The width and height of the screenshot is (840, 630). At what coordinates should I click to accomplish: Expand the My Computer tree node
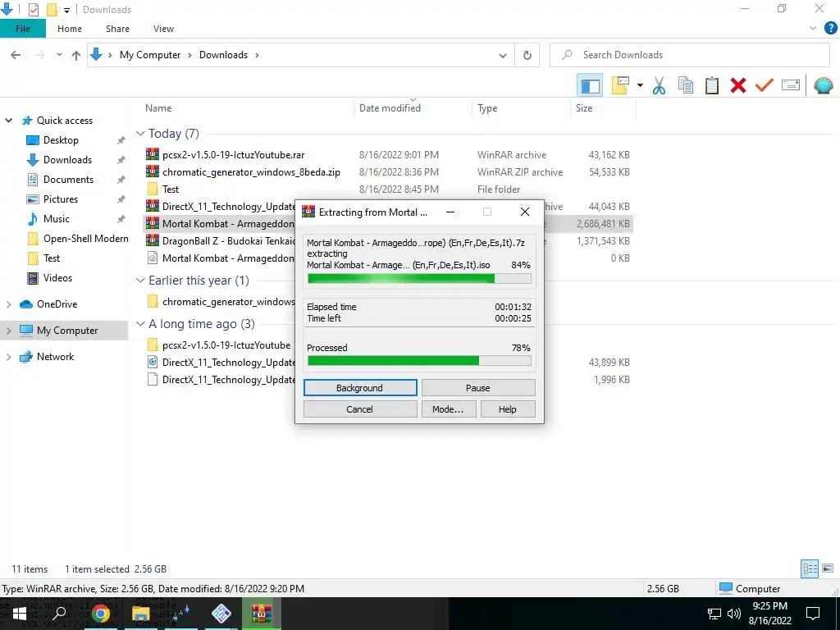(8, 331)
